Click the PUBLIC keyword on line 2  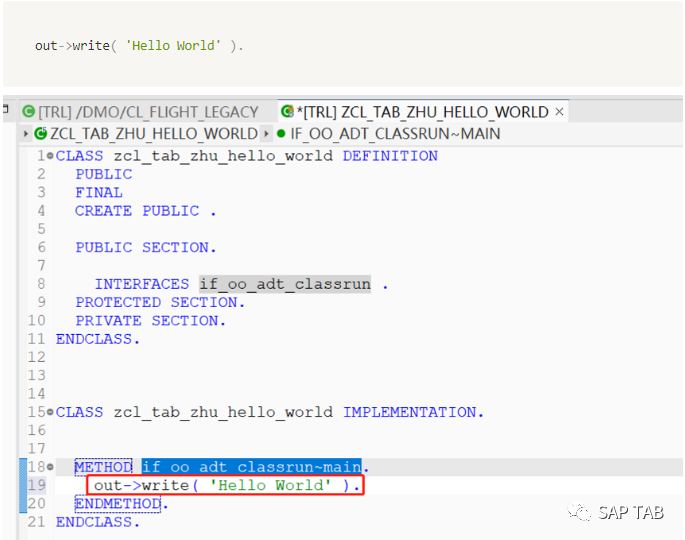pyautogui.click(x=104, y=174)
